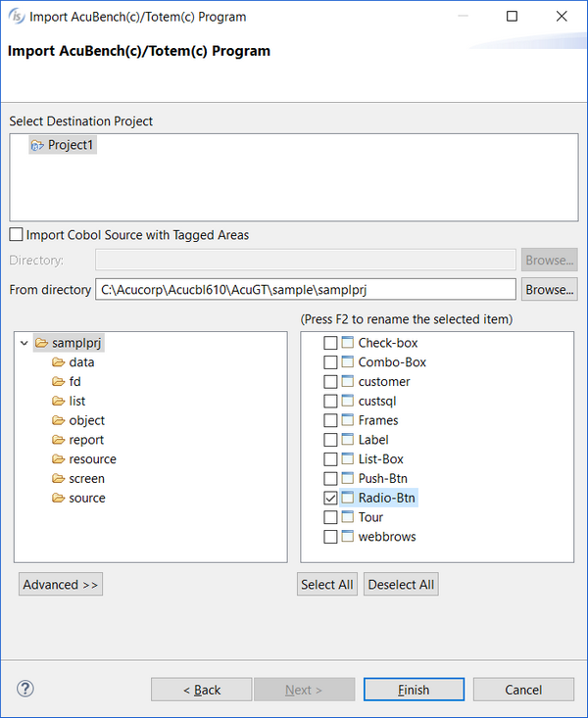This screenshot has height=718, width=588.
Task: Uncheck the Radio-Btn program checkbox
Action: (x=330, y=498)
